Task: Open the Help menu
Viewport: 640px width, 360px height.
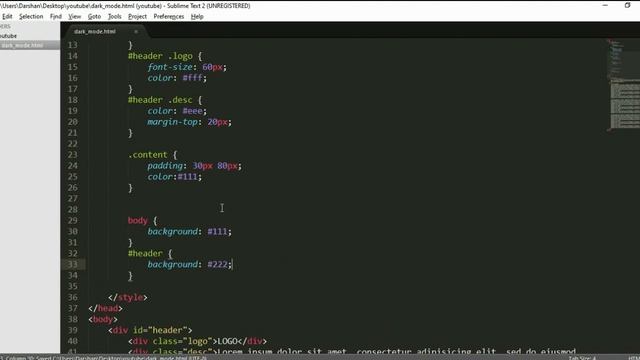Action: coord(197,17)
